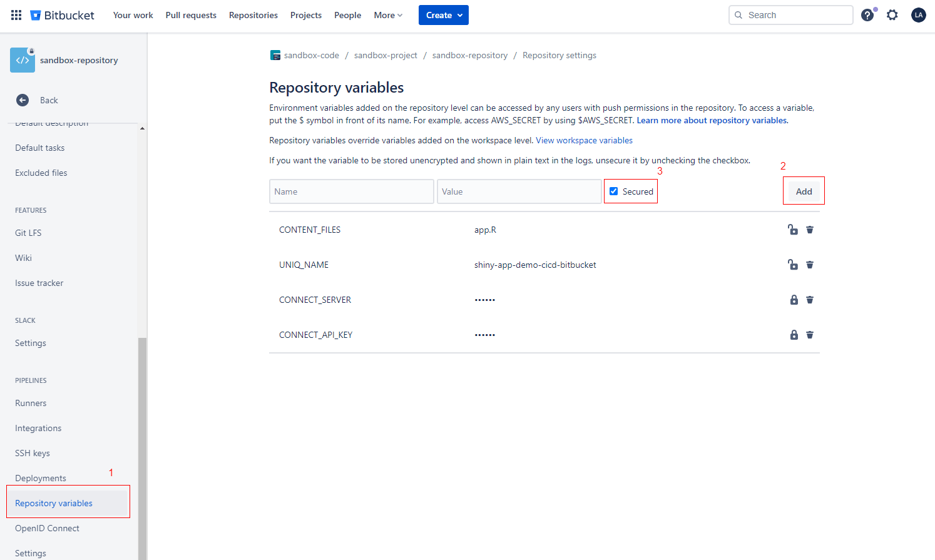Click the Bitbucket logo
This screenshot has height=560, width=935.
[63, 14]
